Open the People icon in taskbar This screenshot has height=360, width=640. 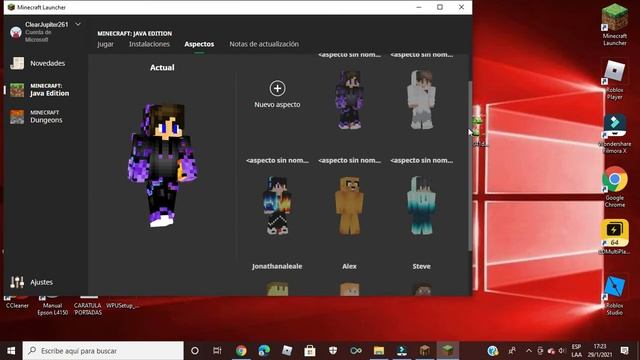[512, 351]
